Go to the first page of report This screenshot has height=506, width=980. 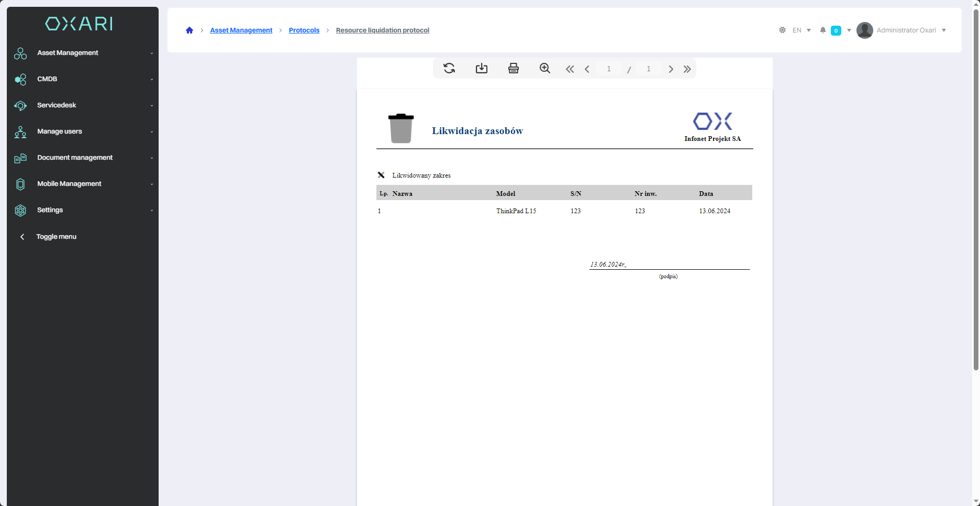(570, 69)
